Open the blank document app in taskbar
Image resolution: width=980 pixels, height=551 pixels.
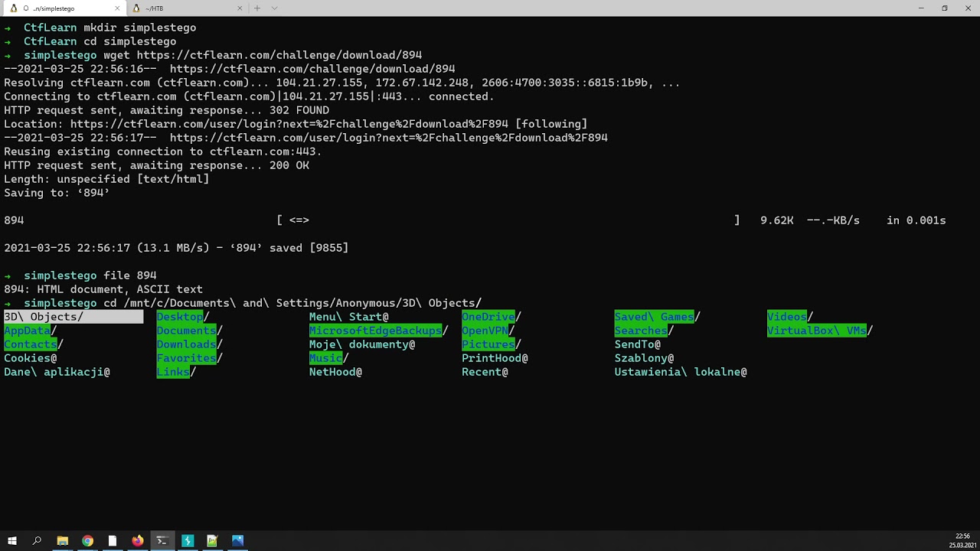point(113,541)
